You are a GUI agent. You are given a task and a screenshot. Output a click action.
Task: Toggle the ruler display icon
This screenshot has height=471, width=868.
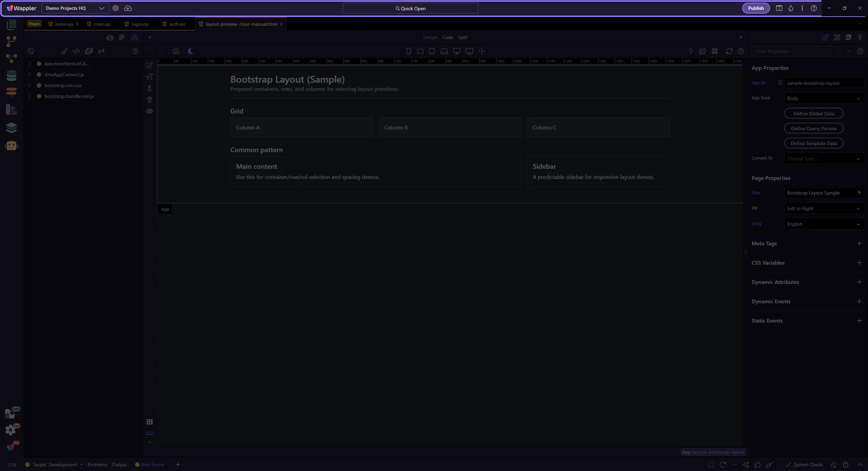coord(150,433)
